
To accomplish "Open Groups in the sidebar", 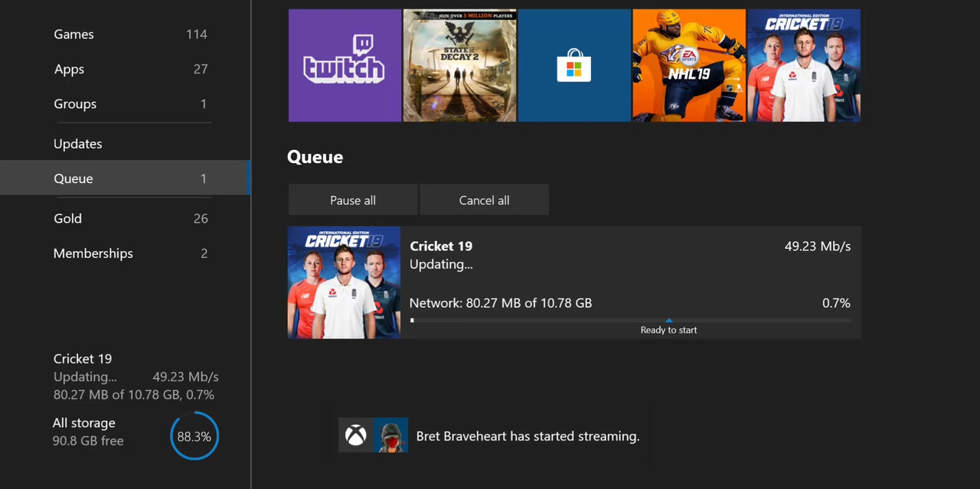I will point(125,104).
